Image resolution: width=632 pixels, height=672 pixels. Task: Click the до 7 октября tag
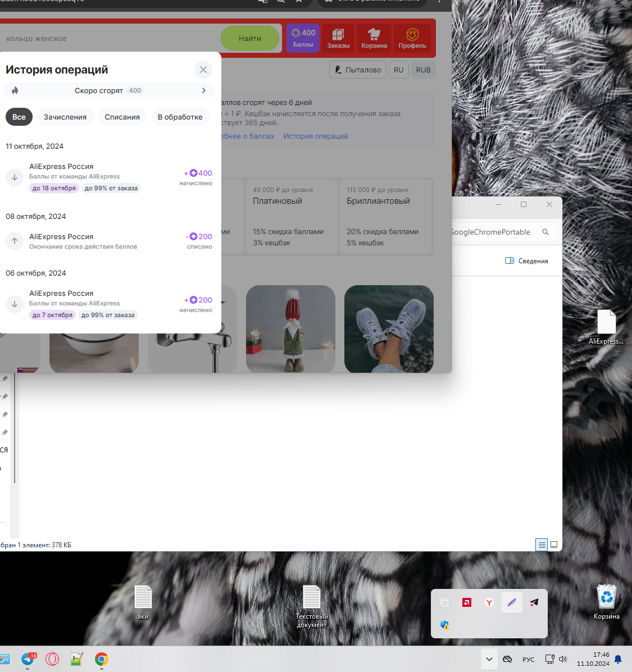point(52,315)
